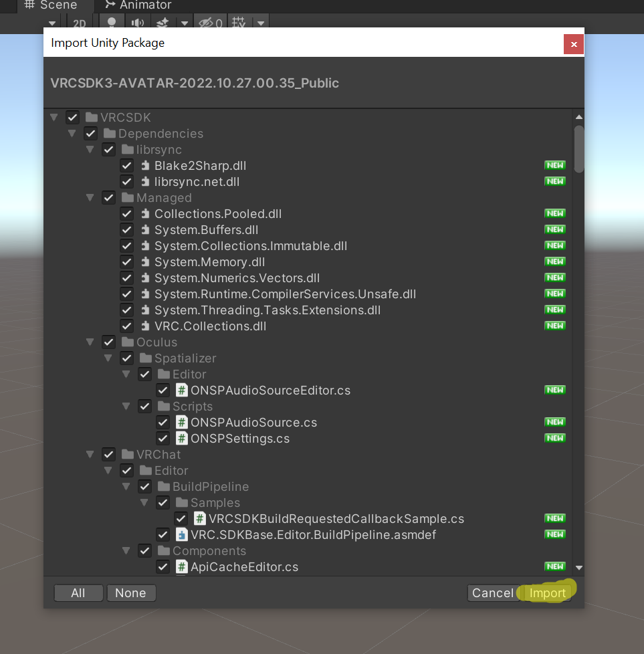Switch to the Scene tab
Viewport: 644px width, 654px height.
pos(51,5)
